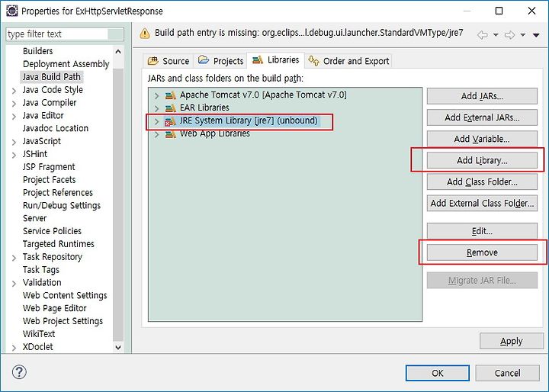Image resolution: width=549 pixels, height=392 pixels.
Task: Expand the Apache Tomcat v7.0 entry
Action: click(156, 95)
